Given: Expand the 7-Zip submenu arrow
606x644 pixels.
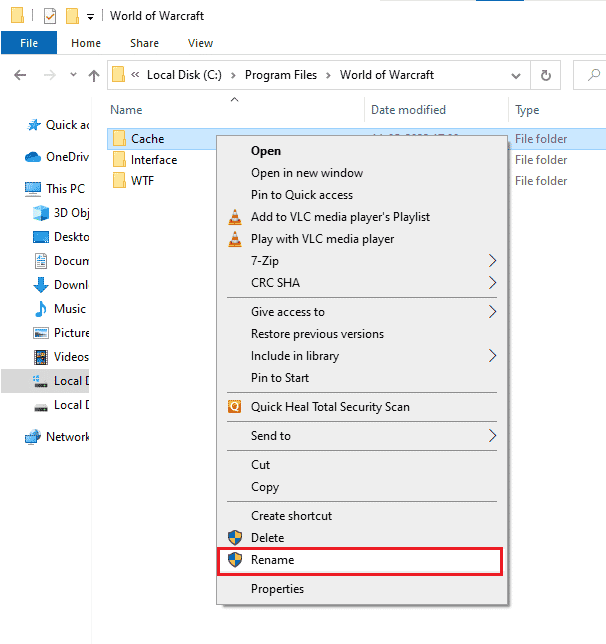Looking at the screenshot, I should click(491, 261).
